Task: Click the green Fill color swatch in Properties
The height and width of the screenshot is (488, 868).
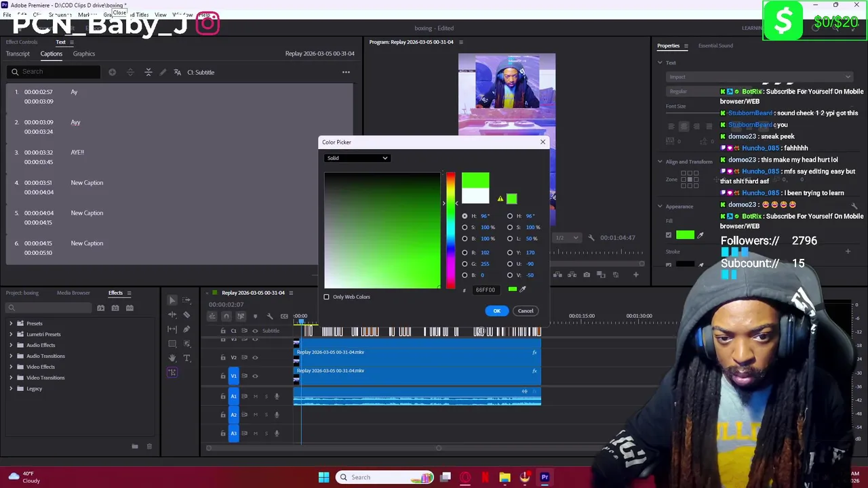Action: pyautogui.click(x=685, y=235)
